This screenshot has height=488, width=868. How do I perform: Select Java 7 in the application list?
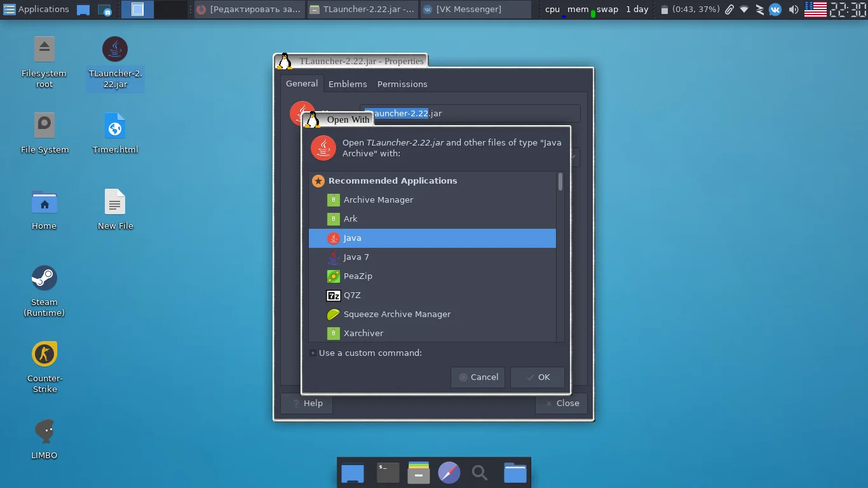point(432,257)
